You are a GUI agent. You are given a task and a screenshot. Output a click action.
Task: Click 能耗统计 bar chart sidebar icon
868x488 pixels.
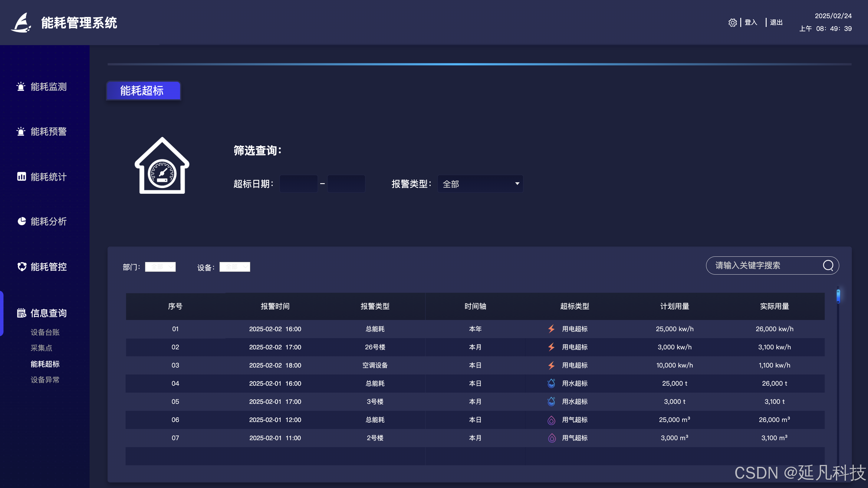click(x=21, y=176)
